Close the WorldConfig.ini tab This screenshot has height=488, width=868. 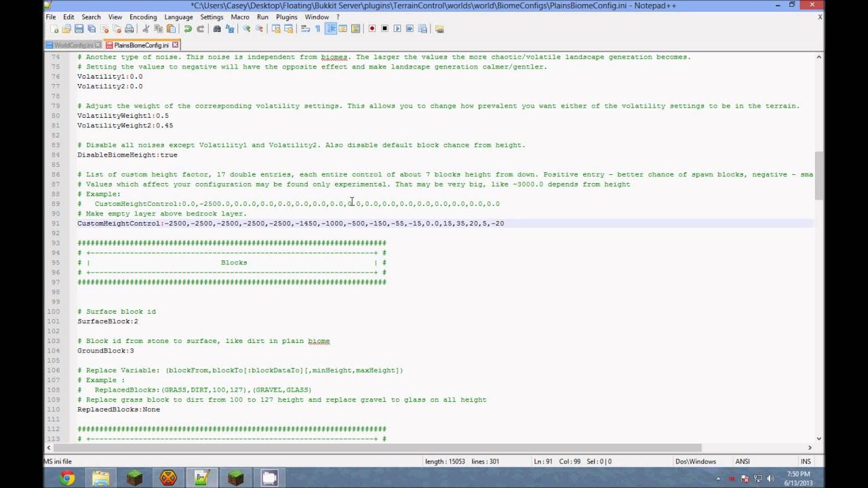[98, 45]
